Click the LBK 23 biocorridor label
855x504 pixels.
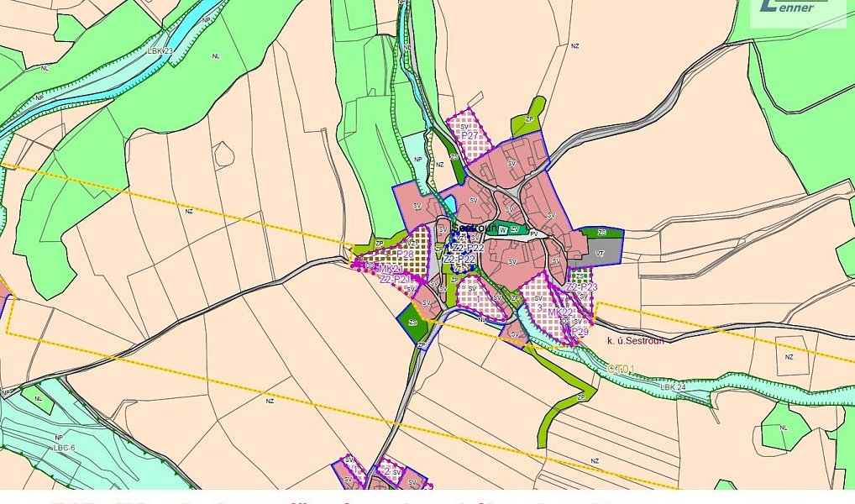(x=160, y=50)
